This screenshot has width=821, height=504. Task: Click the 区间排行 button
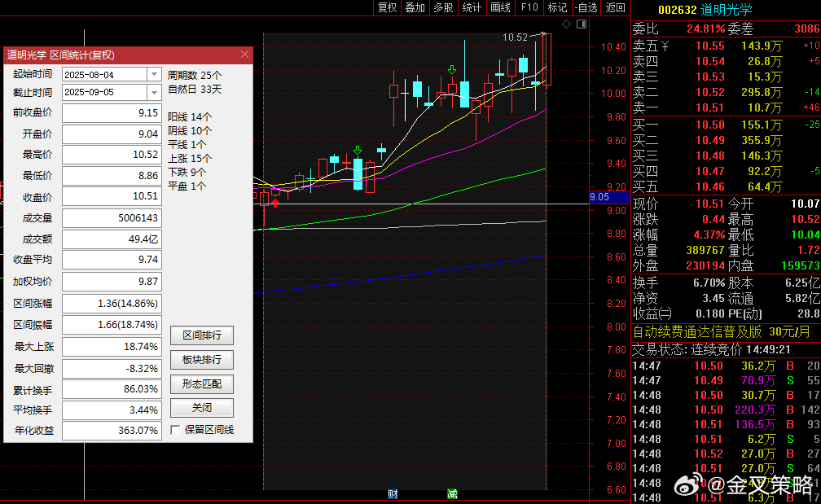[202, 335]
